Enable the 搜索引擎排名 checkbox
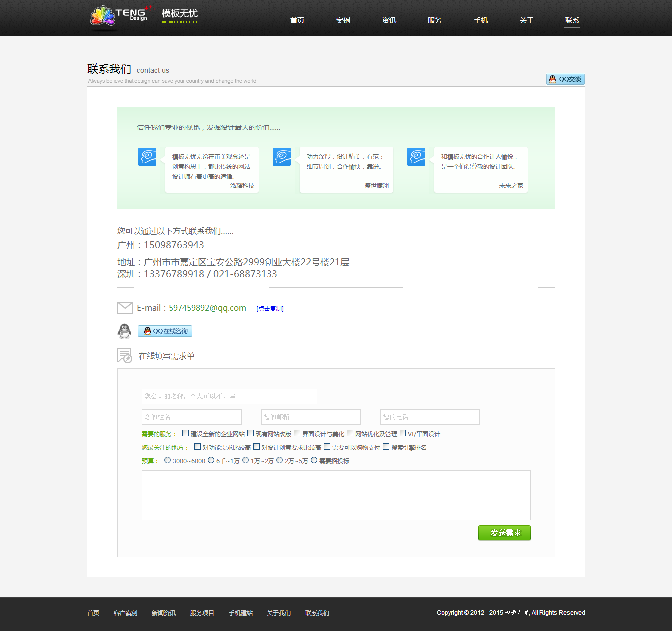The width and height of the screenshot is (672, 631). pos(386,447)
